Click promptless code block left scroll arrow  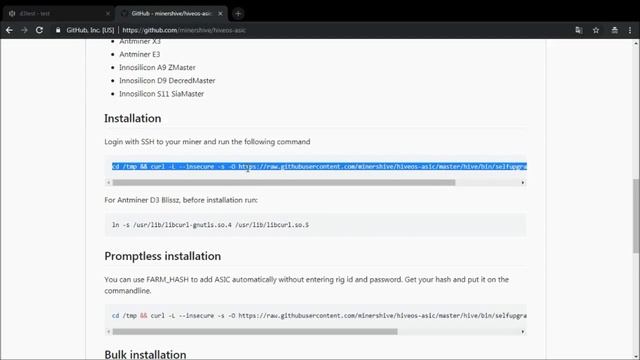[x=108, y=331]
